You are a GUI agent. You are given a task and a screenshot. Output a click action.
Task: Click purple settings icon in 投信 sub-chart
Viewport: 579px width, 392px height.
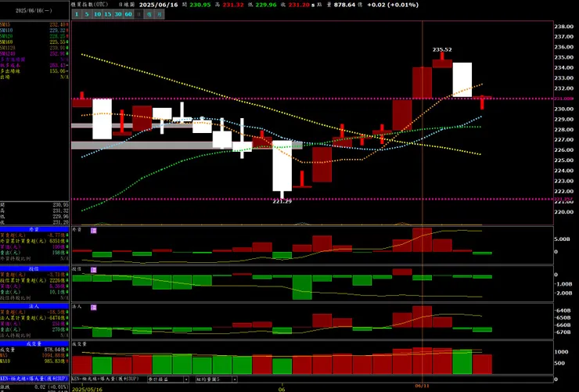tap(94, 270)
